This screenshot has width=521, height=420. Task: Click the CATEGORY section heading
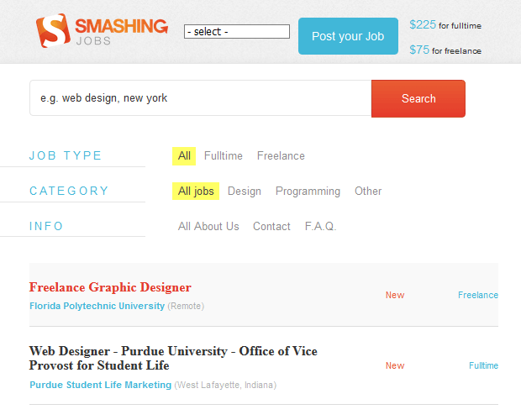[69, 191]
